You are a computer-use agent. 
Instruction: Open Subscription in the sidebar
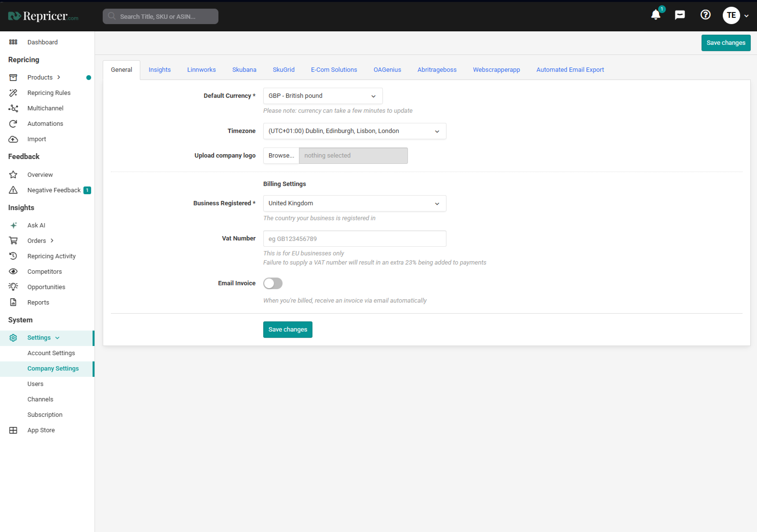pos(45,415)
